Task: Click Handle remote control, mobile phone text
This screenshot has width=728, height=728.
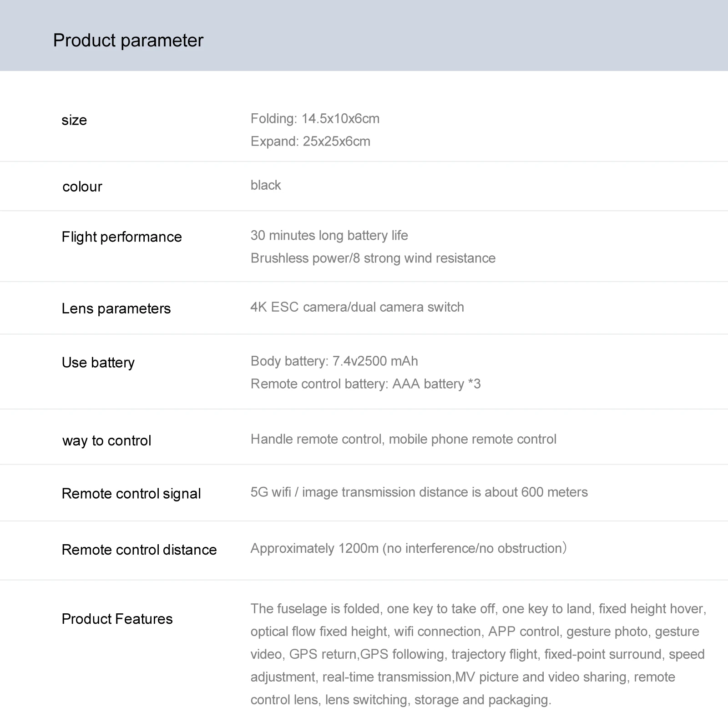Action: (x=403, y=439)
